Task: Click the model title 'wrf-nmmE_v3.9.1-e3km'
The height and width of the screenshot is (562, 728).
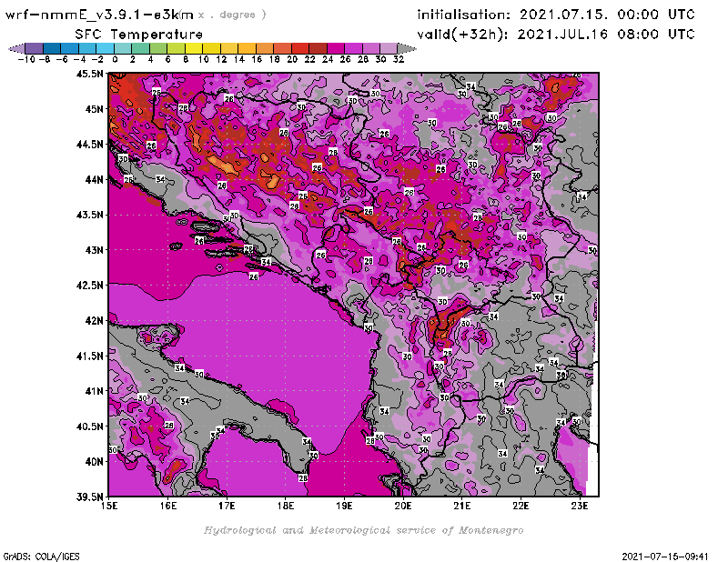Action: [x=99, y=15]
